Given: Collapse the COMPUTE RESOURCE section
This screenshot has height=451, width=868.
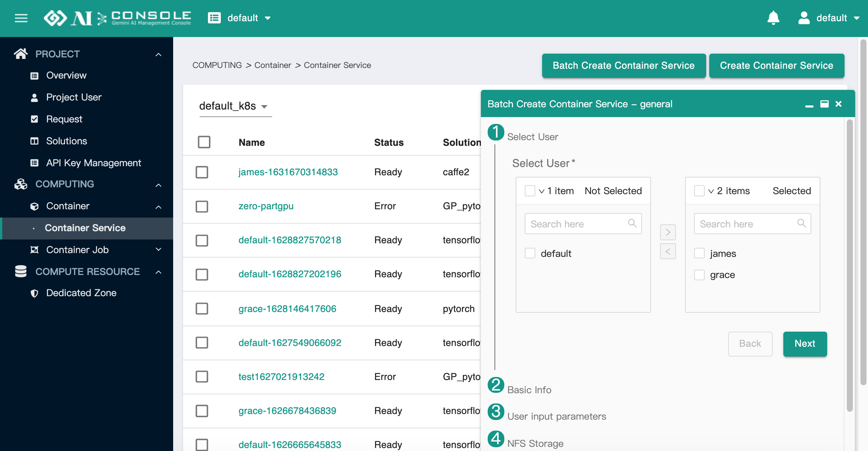Looking at the screenshot, I should [159, 272].
